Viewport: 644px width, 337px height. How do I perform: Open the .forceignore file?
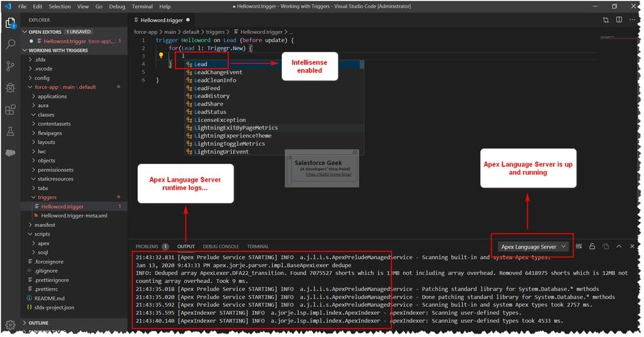48,262
